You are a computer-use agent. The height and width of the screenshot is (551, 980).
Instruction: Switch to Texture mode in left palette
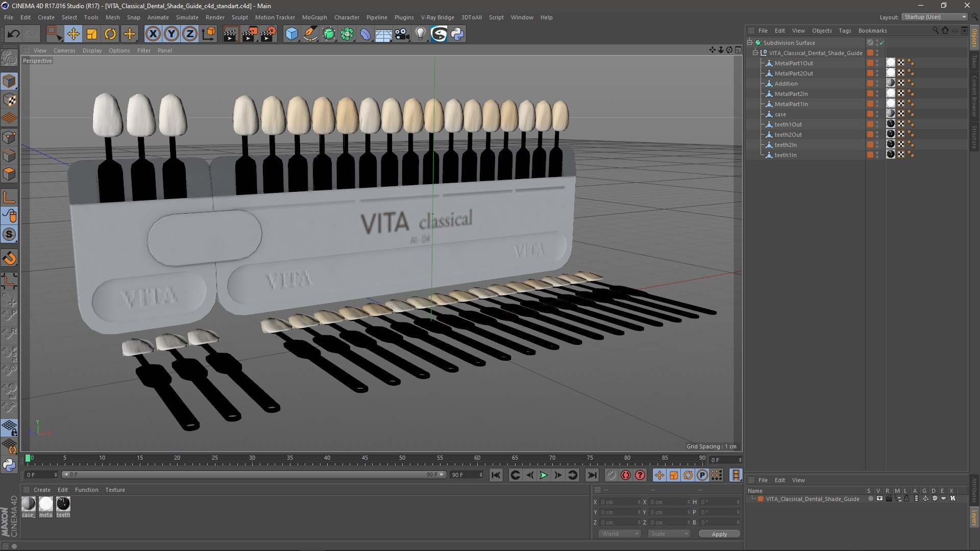(9, 100)
